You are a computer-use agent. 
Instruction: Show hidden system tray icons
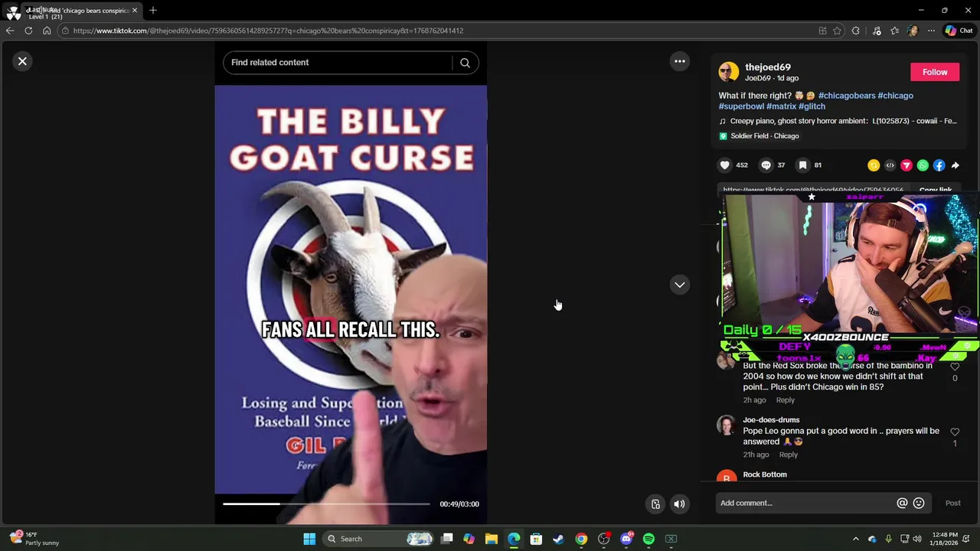point(856,539)
